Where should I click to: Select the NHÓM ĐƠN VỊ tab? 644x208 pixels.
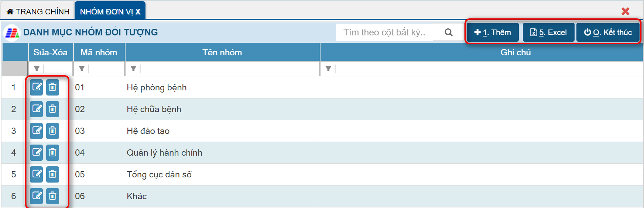(106, 12)
